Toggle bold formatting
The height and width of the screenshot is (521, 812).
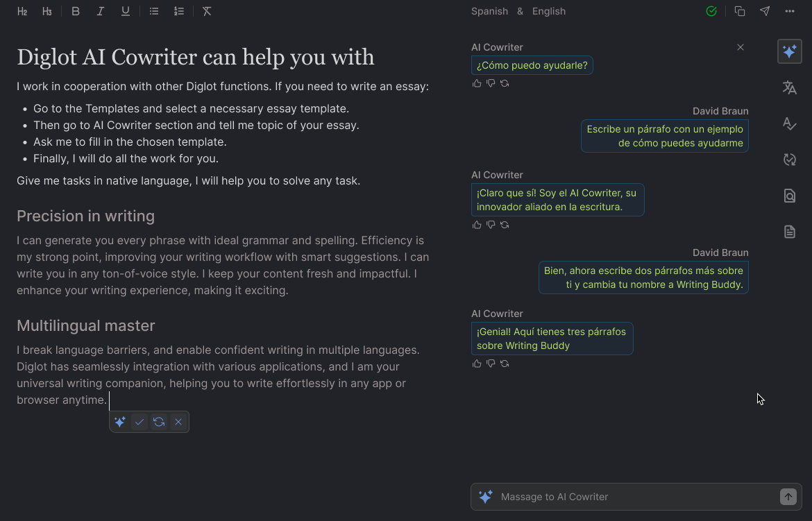(75, 11)
